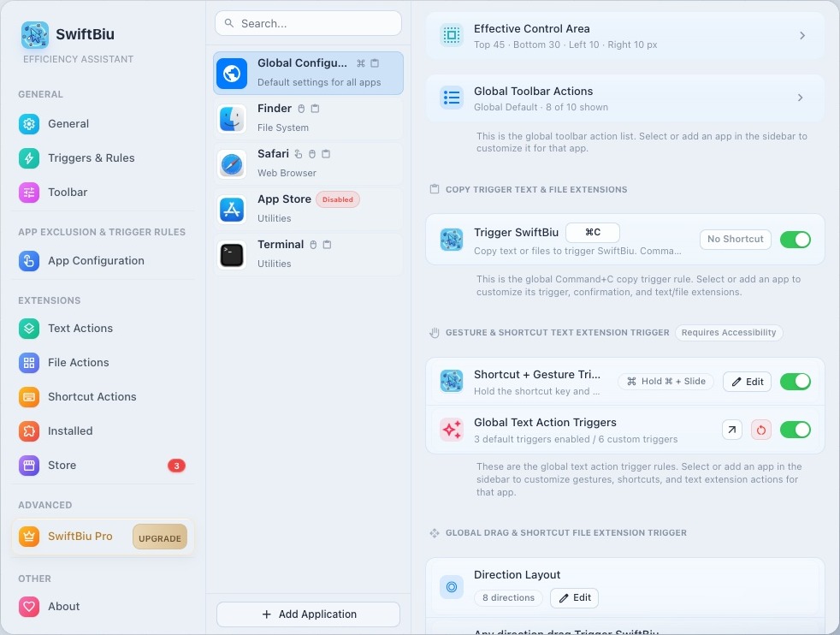Click the mouse icon beside Terminal
The image size is (840, 635).
[x=313, y=245]
